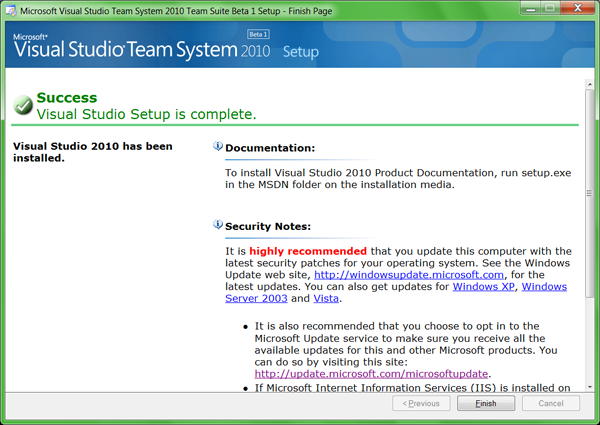Click the Previous button

coord(421,403)
